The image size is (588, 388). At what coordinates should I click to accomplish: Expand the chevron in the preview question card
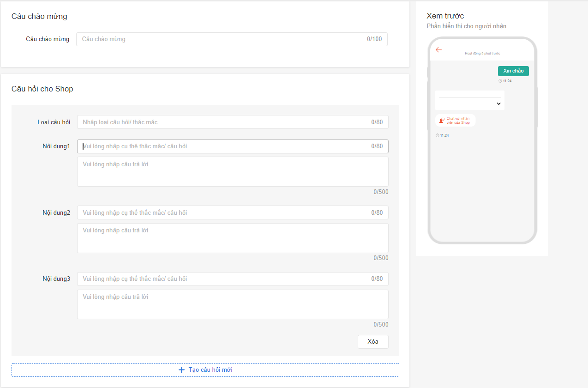(498, 104)
